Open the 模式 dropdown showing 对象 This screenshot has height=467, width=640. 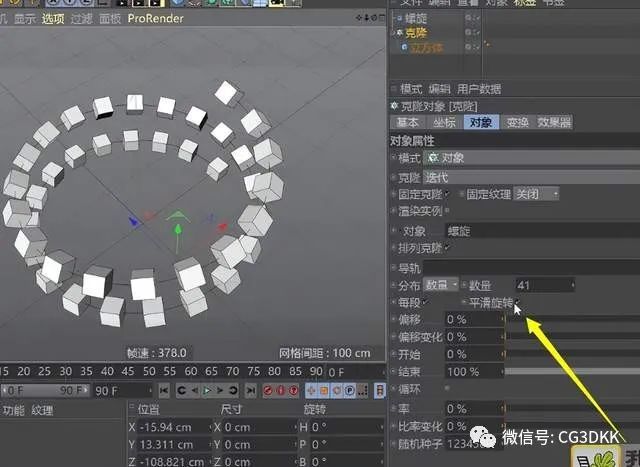pos(531,158)
